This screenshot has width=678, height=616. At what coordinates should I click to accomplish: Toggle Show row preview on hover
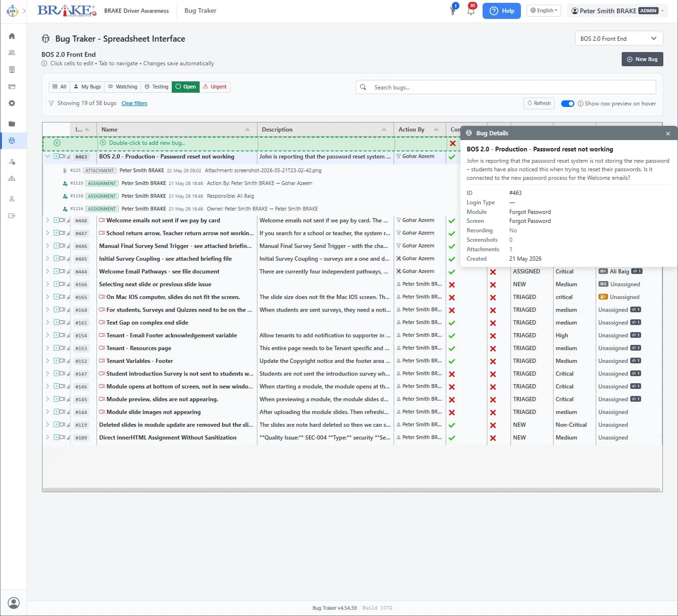567,104
